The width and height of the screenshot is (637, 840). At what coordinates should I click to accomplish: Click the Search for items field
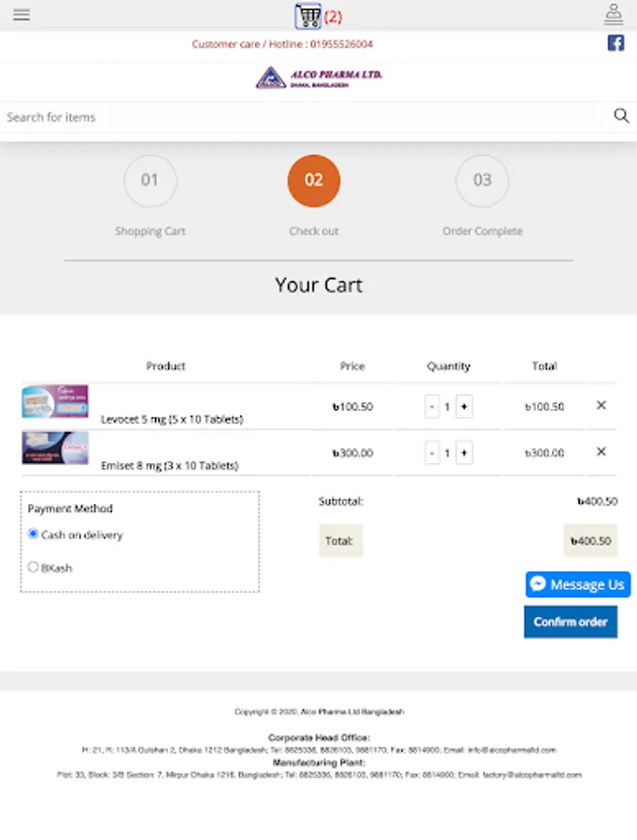[299, 117]
